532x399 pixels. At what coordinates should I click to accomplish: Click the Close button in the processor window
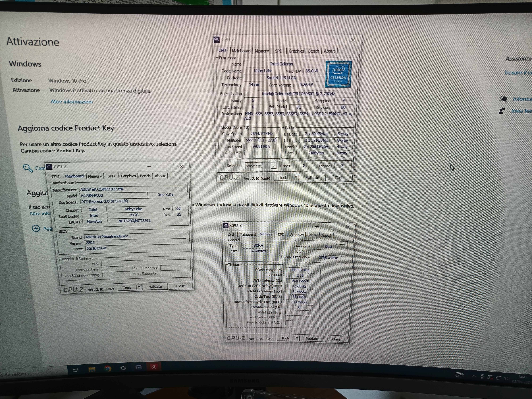(x=339, y=178)
